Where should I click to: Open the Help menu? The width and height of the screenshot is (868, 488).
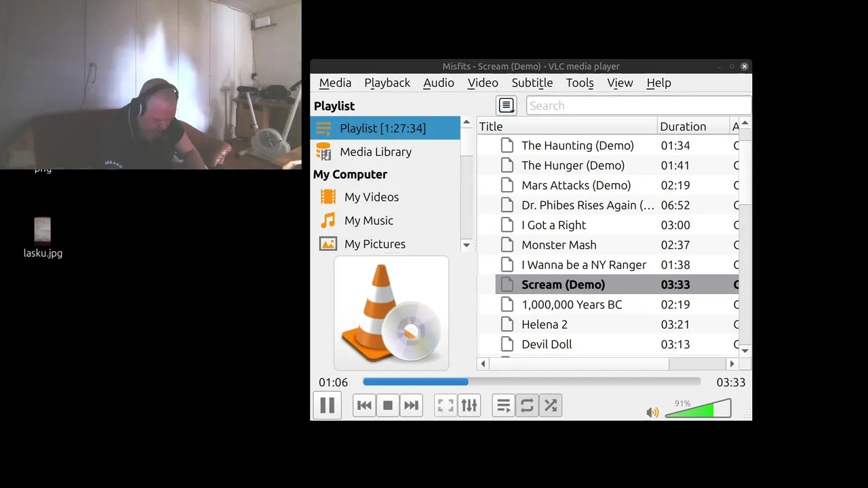click(658, 83)
